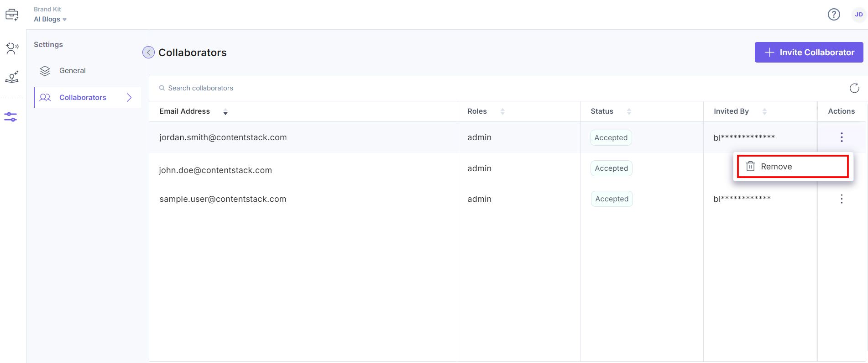
Task: Sort by Invited By column
Action: click(764, 111)
